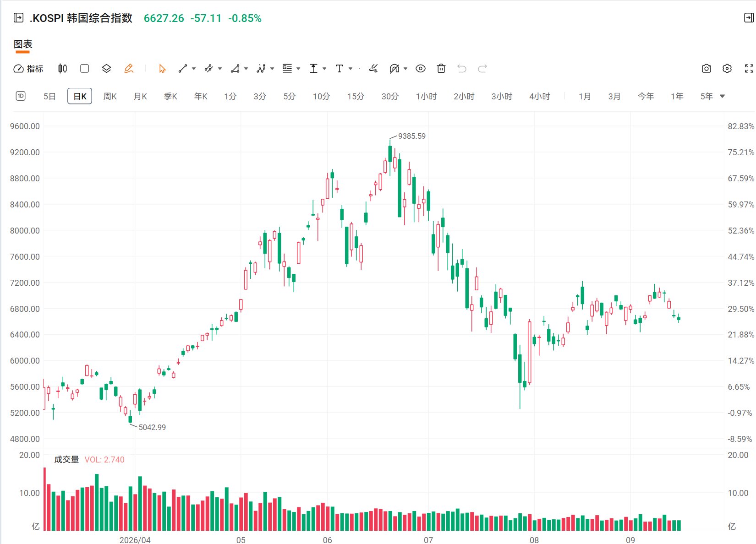The image size is (756, 544).
Task: Expand more ranges arrow beside 5年
Action: click(723, 96)
